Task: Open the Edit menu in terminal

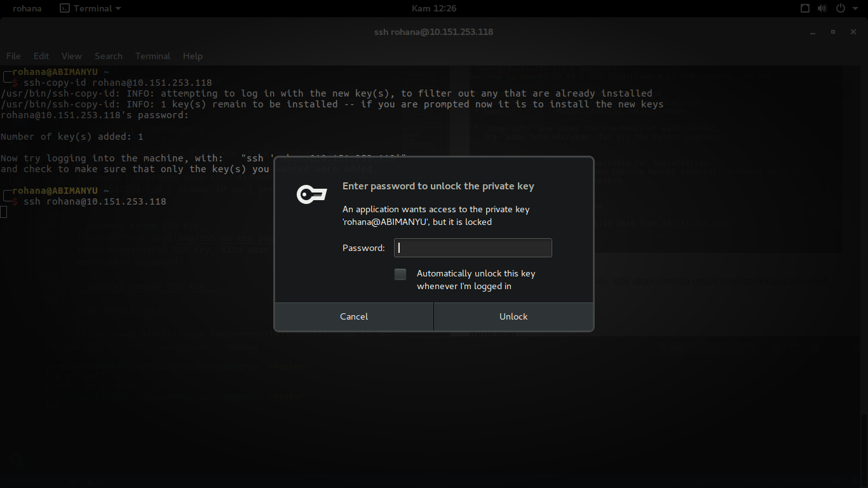Action: coord(41,56)
